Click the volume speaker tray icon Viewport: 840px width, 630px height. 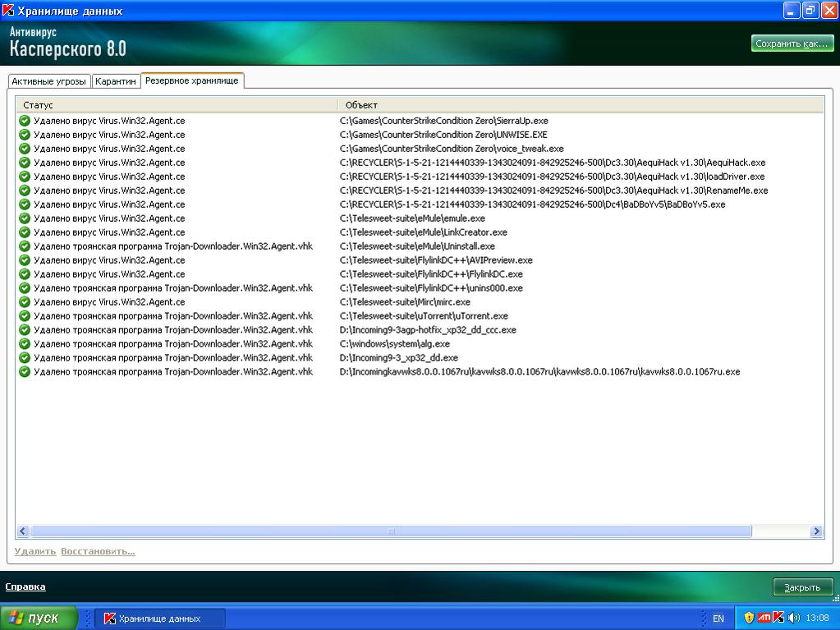pyautogui.click(x=793, y=618)
